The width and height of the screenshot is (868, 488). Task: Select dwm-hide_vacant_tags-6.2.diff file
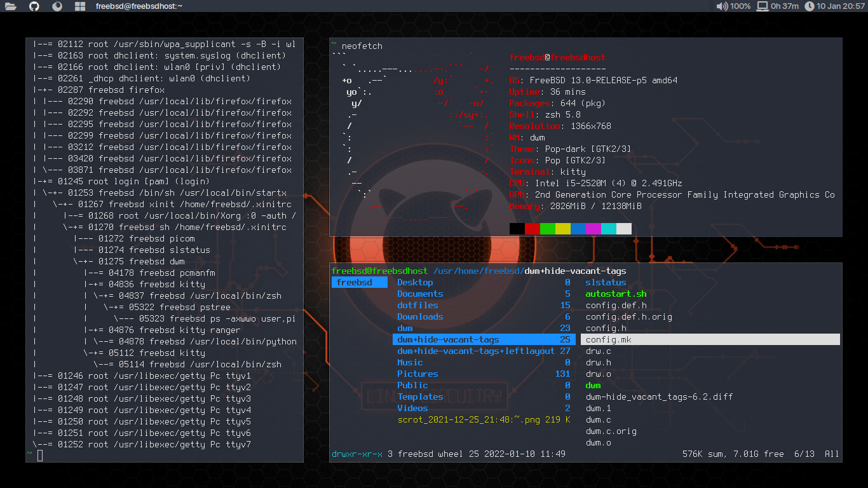[659, 397]
